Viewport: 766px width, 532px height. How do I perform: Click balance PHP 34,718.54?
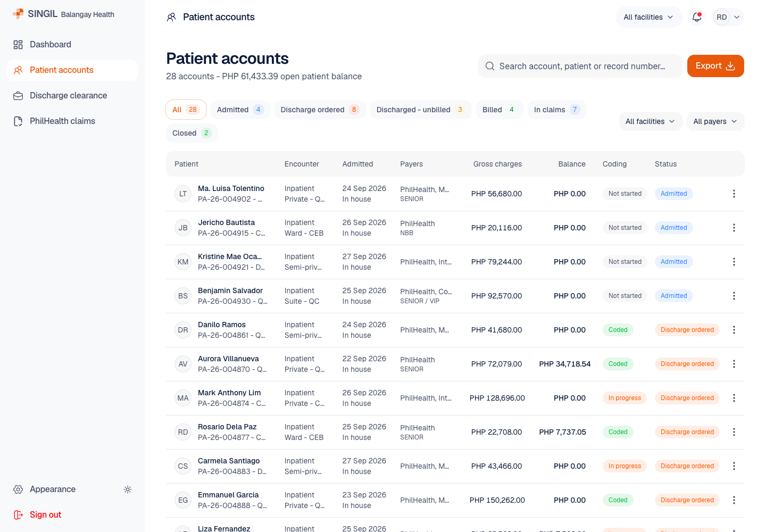565,364
